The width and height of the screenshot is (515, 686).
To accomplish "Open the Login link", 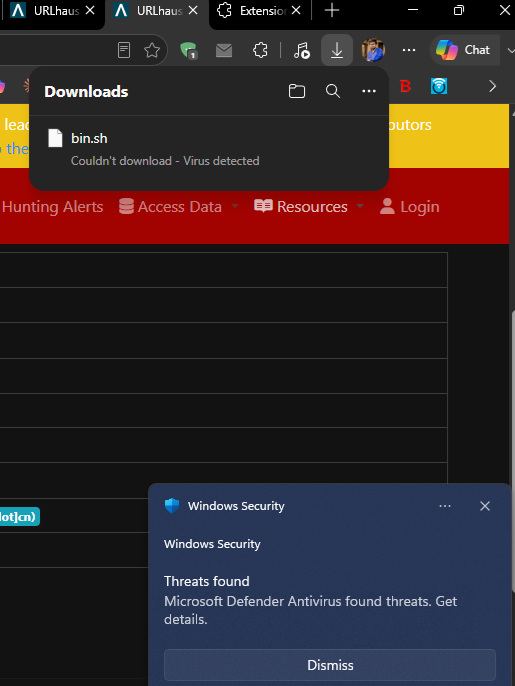I will (x=410, y=206).
